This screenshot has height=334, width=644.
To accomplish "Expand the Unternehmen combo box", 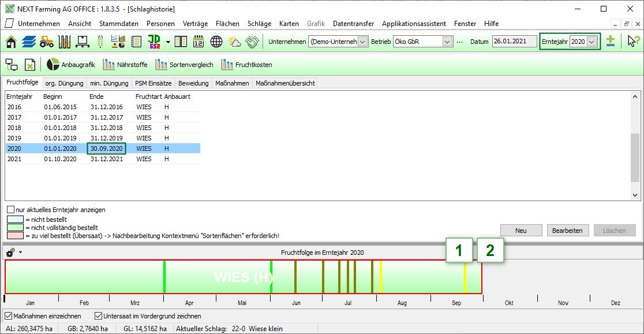I will pos(362,42).
